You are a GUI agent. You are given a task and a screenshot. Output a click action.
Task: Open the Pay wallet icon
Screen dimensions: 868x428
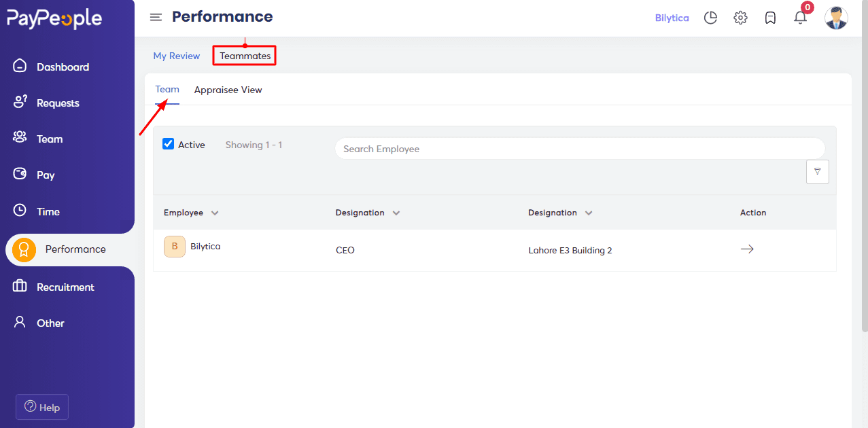(20, 174)
